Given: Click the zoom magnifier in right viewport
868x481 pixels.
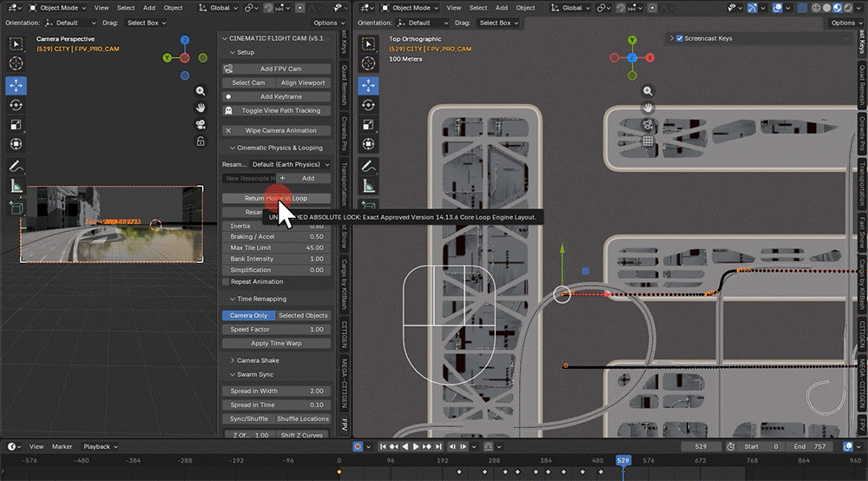Looking at the screenshot, I should [x=648, y=91].
